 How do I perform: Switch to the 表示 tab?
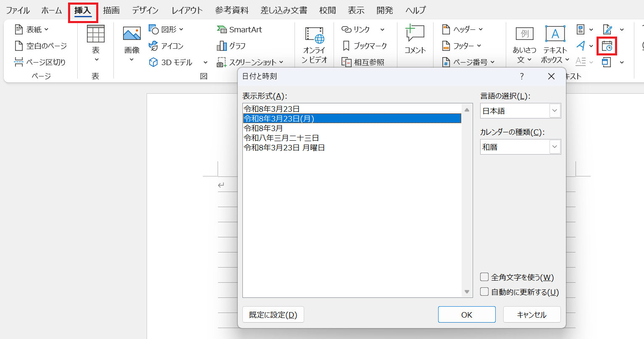(x=356, y=11)
